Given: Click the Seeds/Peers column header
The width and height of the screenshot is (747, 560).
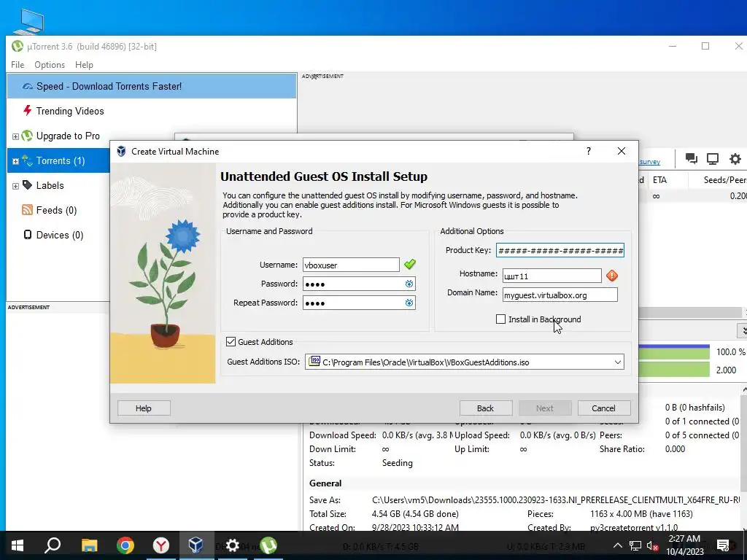Looking at the screenshot, I should [x=724, y=180].
